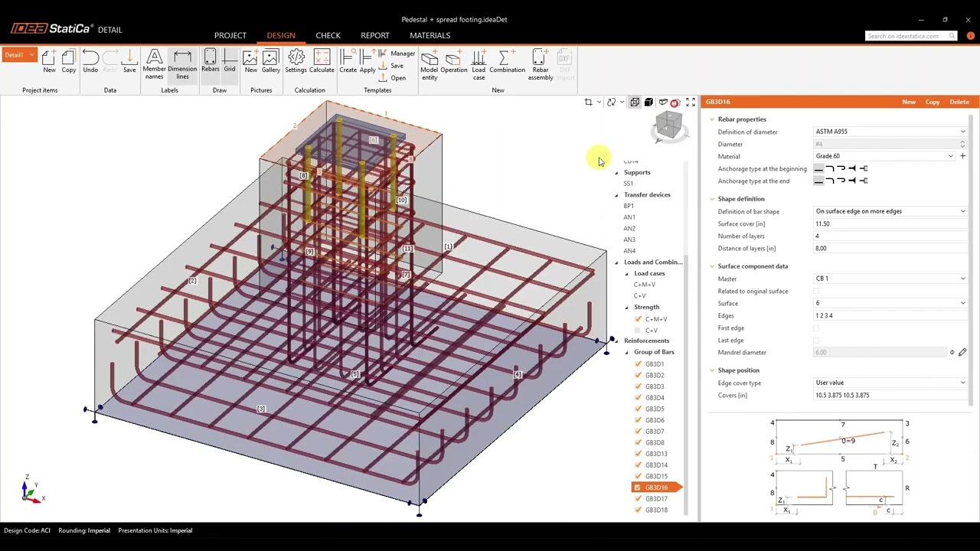Screen dimensions: 980x551
Task: Save template in Templates group
Action: click(391, 66)
